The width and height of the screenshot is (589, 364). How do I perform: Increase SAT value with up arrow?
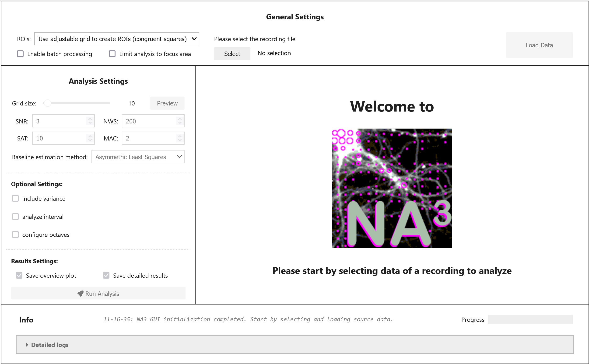pos(90,136)
